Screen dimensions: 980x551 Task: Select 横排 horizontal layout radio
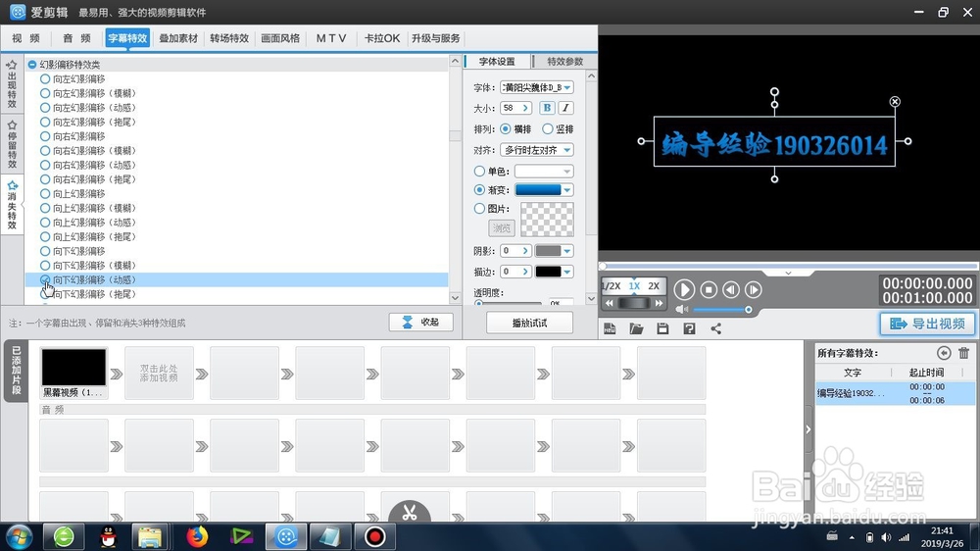coord(505,128)
